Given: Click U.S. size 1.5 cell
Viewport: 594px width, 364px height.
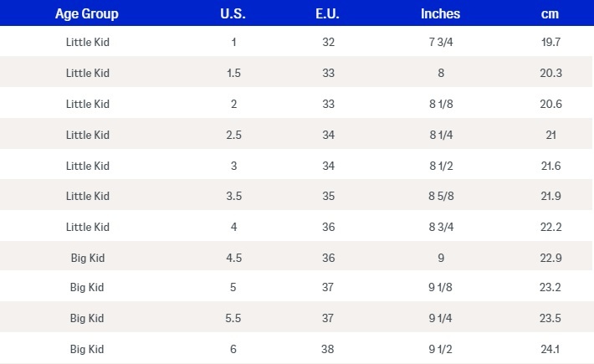Looking at the screenshot, I should [233, 73].
